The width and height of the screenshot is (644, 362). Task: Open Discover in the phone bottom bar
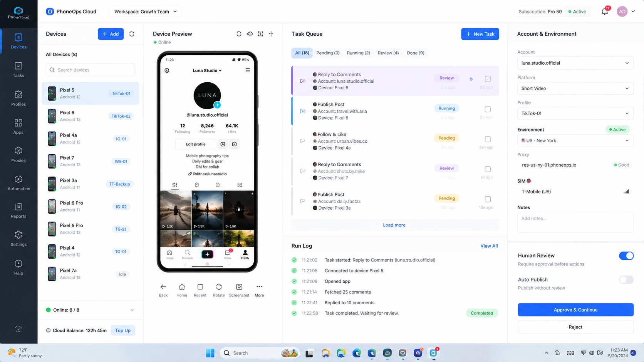coord(187,254)
